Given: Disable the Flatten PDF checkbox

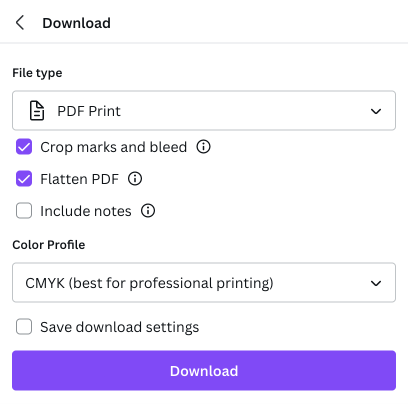Looking at the screenshot, I should [x=24, y=179].
